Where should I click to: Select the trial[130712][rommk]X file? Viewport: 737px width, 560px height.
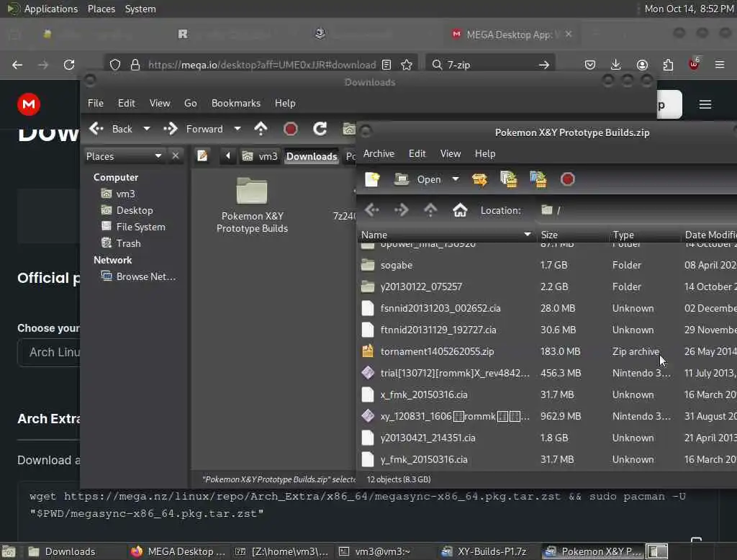[x=547, y=374]
